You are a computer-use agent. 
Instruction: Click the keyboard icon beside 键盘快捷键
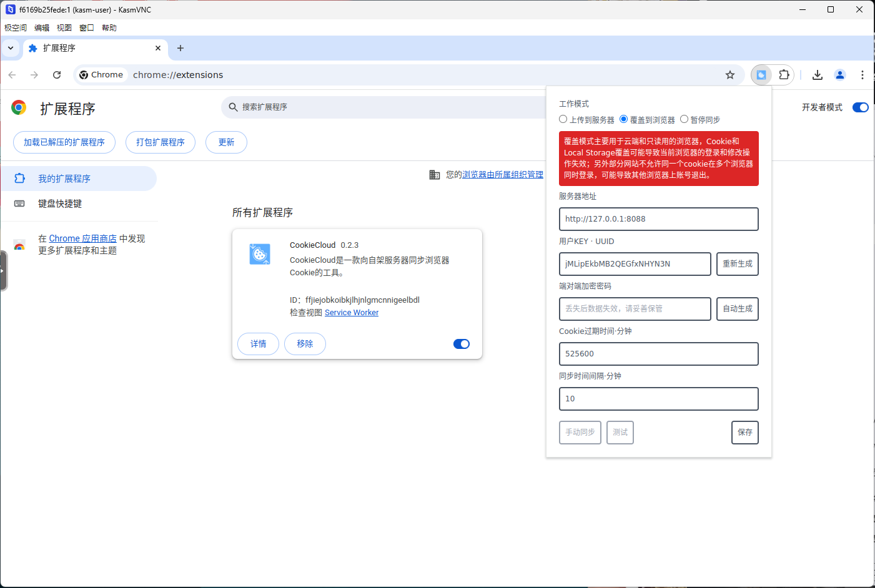coord(19,203)
